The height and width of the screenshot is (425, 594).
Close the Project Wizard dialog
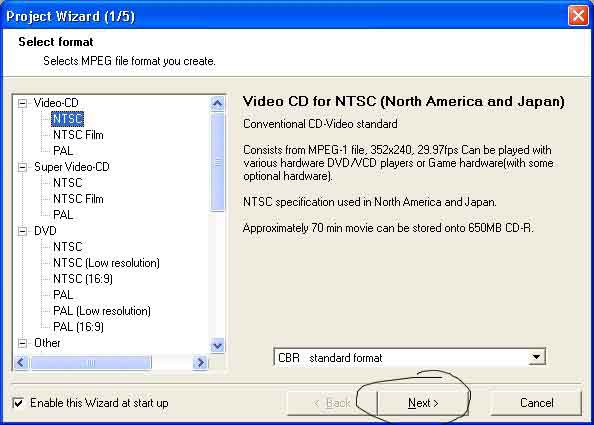[578, 16]
